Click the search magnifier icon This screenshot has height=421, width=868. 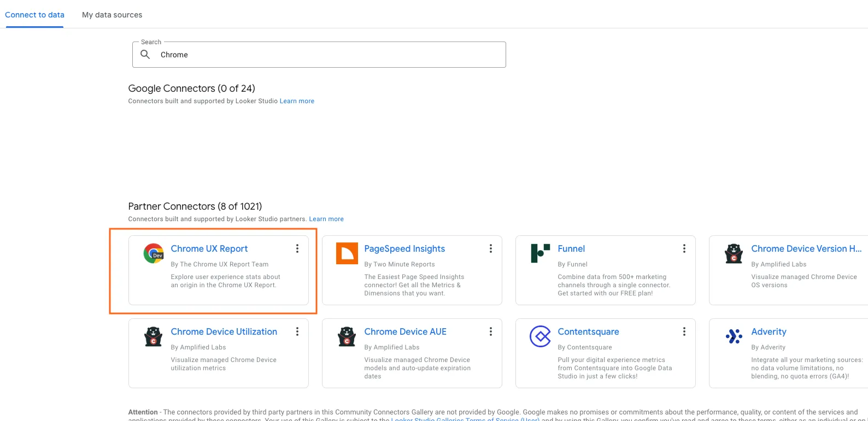(145, 55)
